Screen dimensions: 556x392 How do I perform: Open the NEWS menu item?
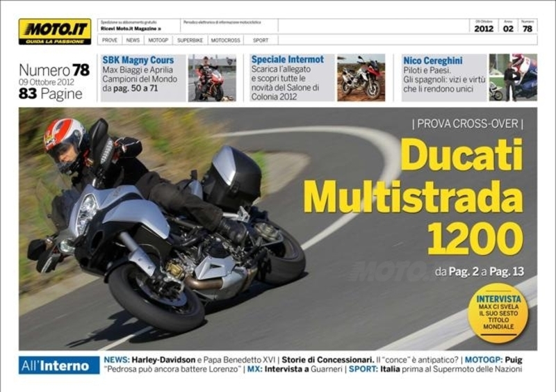pos(133,40)
